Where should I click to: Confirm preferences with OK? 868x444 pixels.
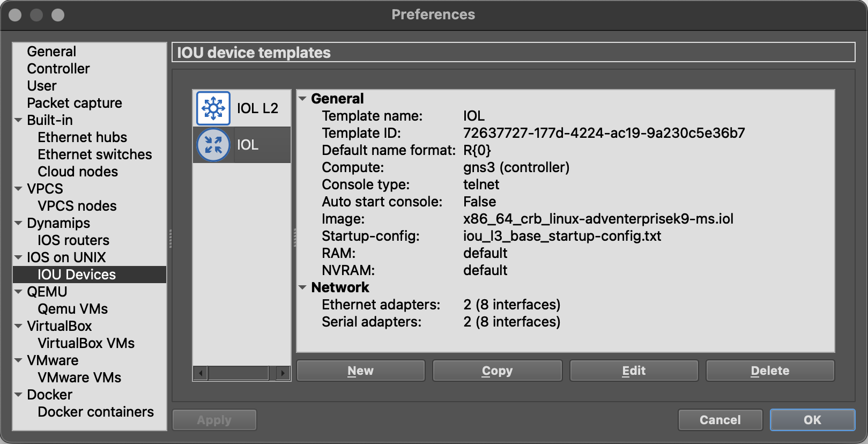pyautogui.click(x=813, y=420)
